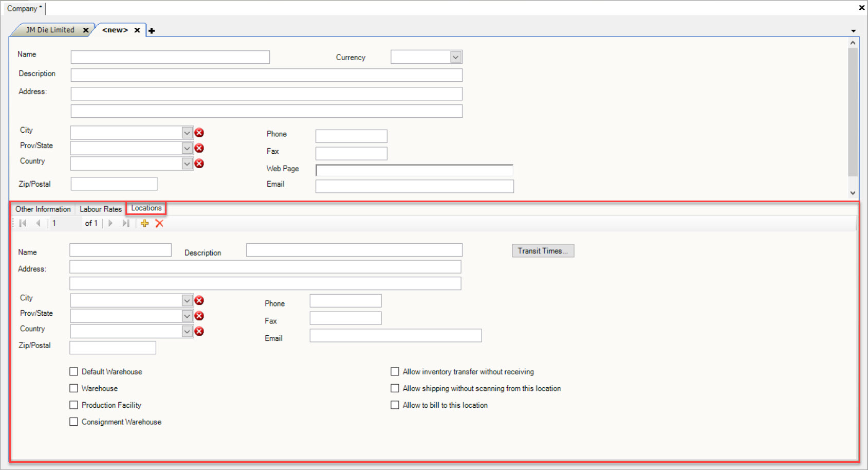
Task: Click the location Fax field
Action: 345,318
